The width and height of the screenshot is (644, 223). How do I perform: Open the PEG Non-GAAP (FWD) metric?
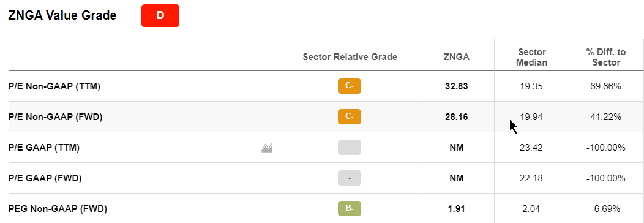tap(58, 209)
